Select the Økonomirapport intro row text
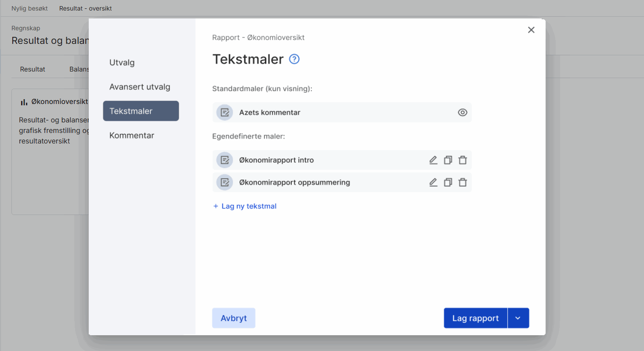The height and width of the screenshot is (351, 644). click(276, 160)
